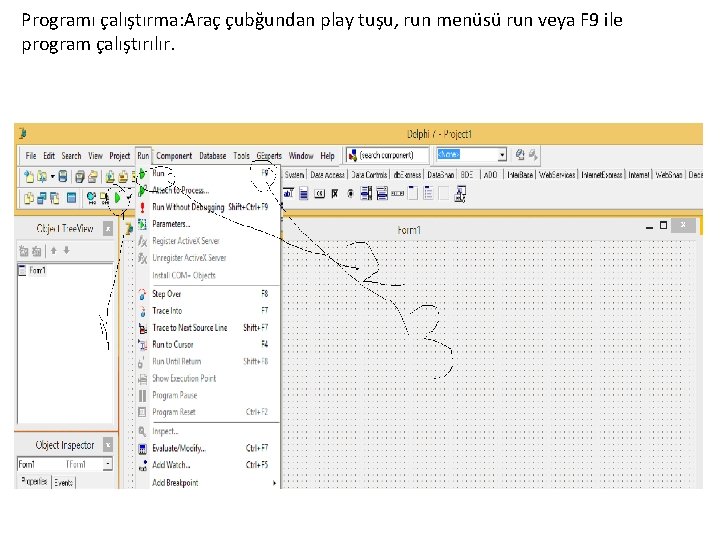Choose Trace Into in the Run menu

208,311
